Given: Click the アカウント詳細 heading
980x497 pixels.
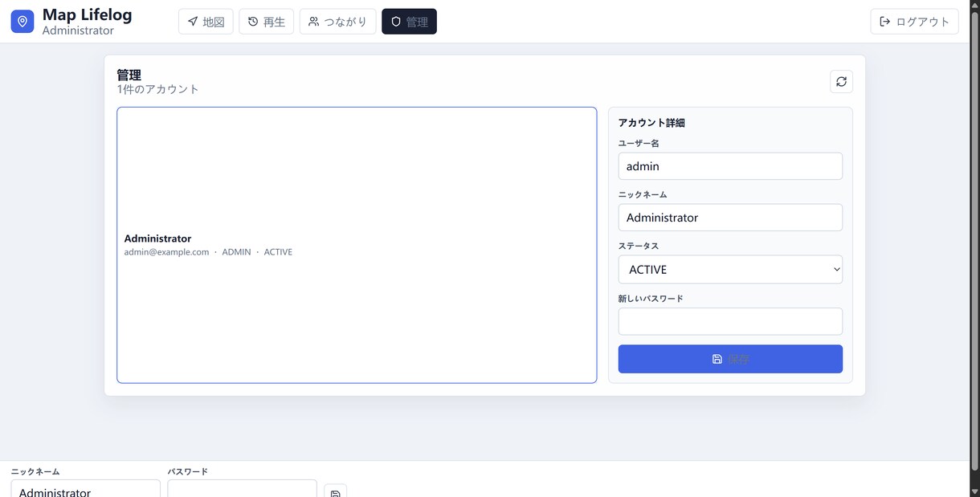Looking at the screenshot, I should tap(651, 123).
